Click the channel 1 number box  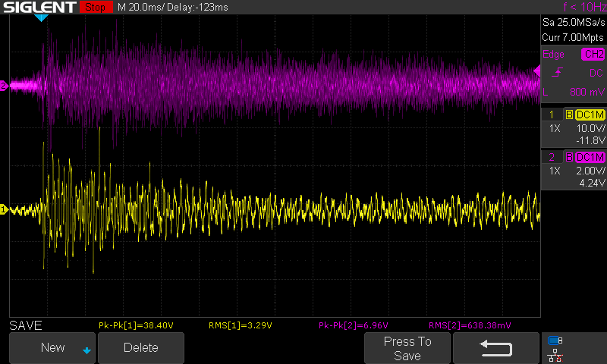[x=552, y=115]
